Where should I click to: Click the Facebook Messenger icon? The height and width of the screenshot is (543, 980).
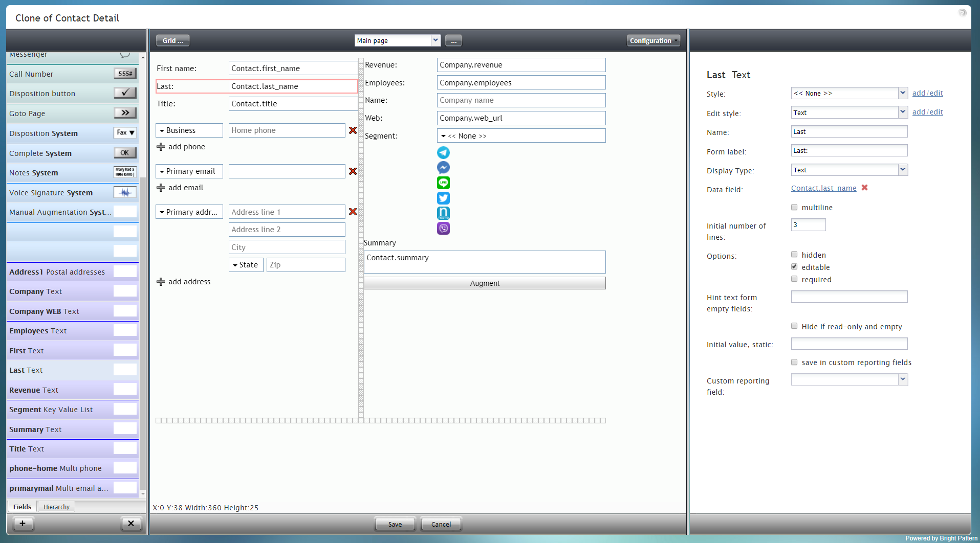click(x=443, y=167)
